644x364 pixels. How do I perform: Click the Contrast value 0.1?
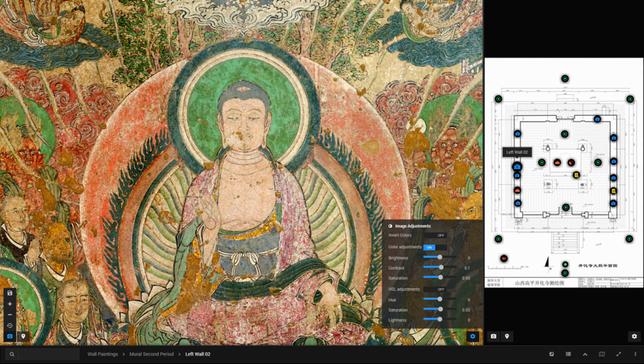point(467,268)
